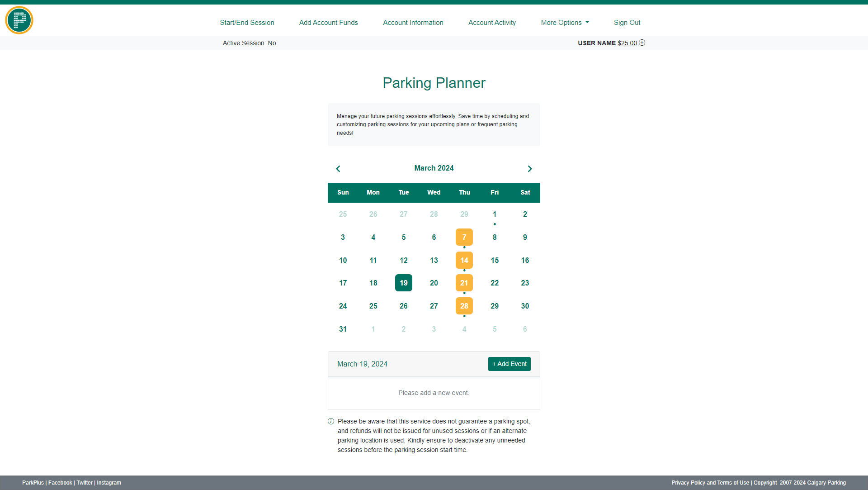868x490 pixels.
Task: Click the plus Add Event button
Action: 509,364
